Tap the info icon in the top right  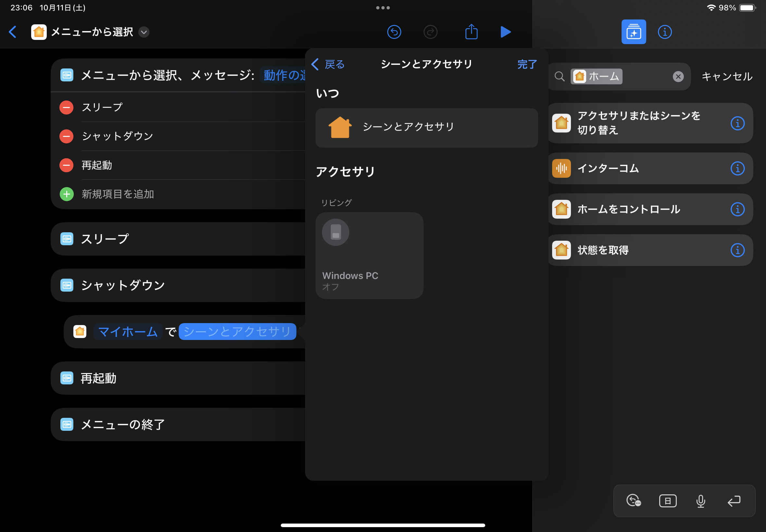pyautogui.click(x=665, y=32)
